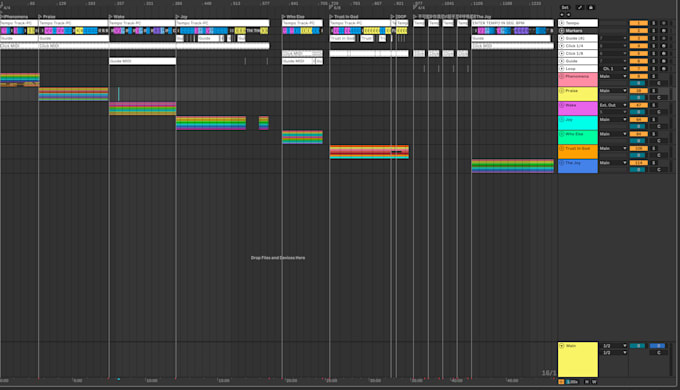Unfold the Tempo track
680x390 pixels.
(x=562, y=23)
